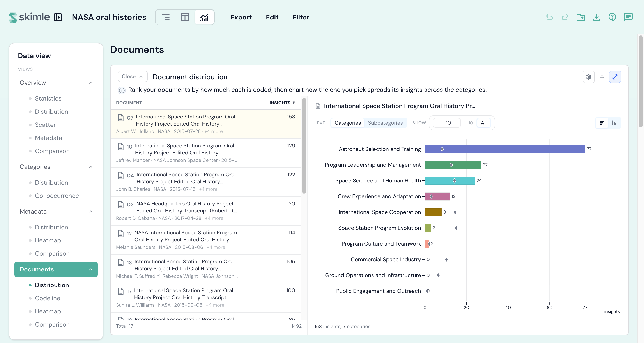This screenshot has height=343, width=644.
Task: Click the document list scrollbar
Action: [304, 146]
